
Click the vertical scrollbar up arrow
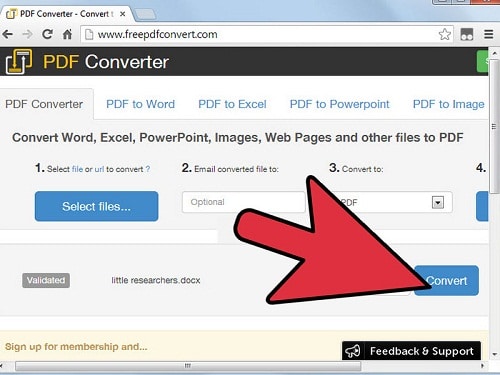pyautogui.click(x=494, y=53)
